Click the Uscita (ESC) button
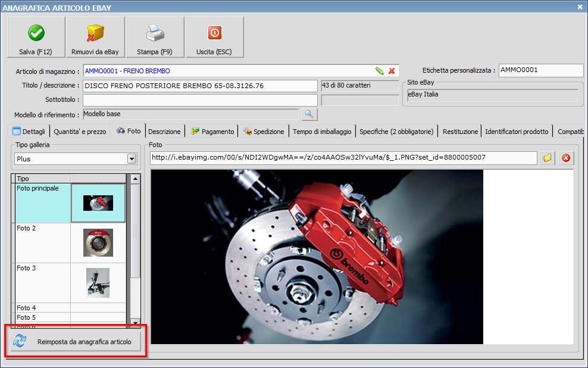Viewport: 588px width, 368px height. [x=214, y=37]
